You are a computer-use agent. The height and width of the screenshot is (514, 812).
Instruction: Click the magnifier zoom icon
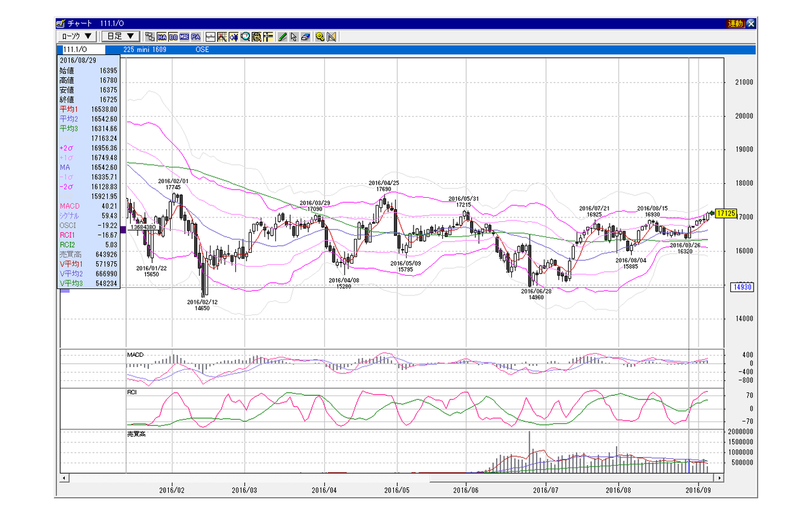coord(245,37)
